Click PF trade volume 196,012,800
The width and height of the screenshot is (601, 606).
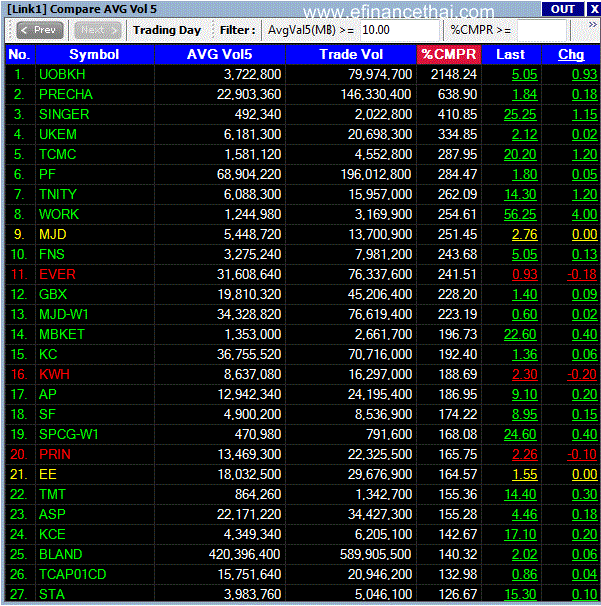pyautogui.click(x=376, y=175)
